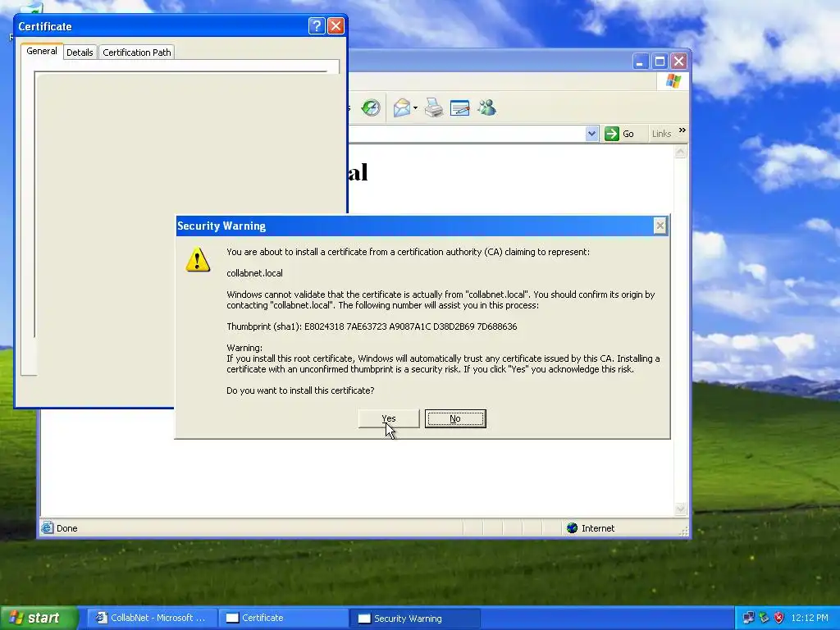This screenshot has height=630, width=840.
Task: Close the Internet Explorer window
Action: [x=678, y=61]
